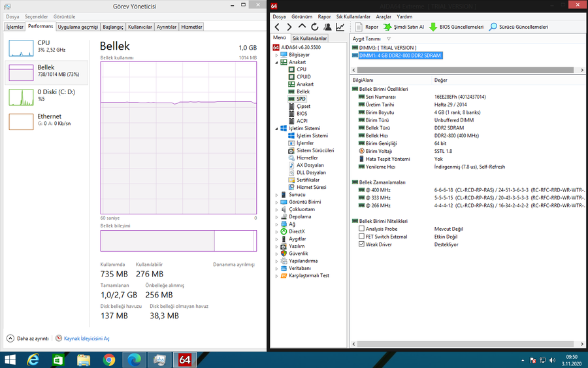Switch to Sık Kullanılanlar tab in AIDA64

pyautogui.click(x=310, y=39)
